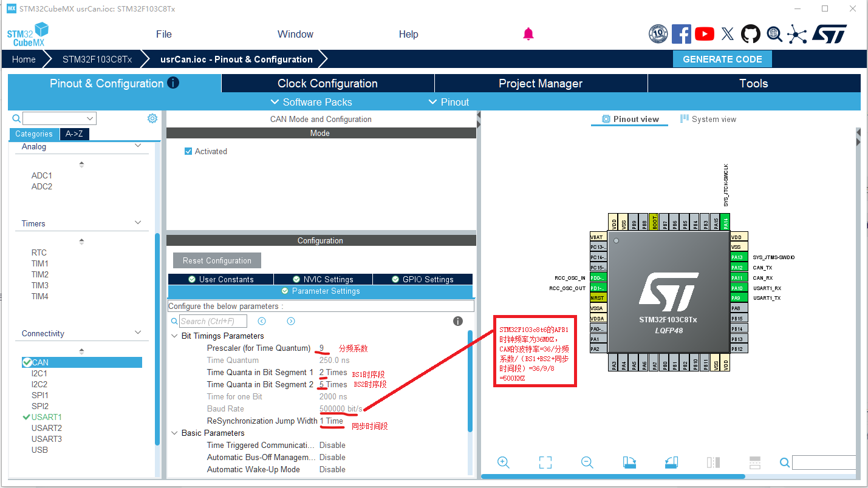Show parameter information icon

coord(458,321)
